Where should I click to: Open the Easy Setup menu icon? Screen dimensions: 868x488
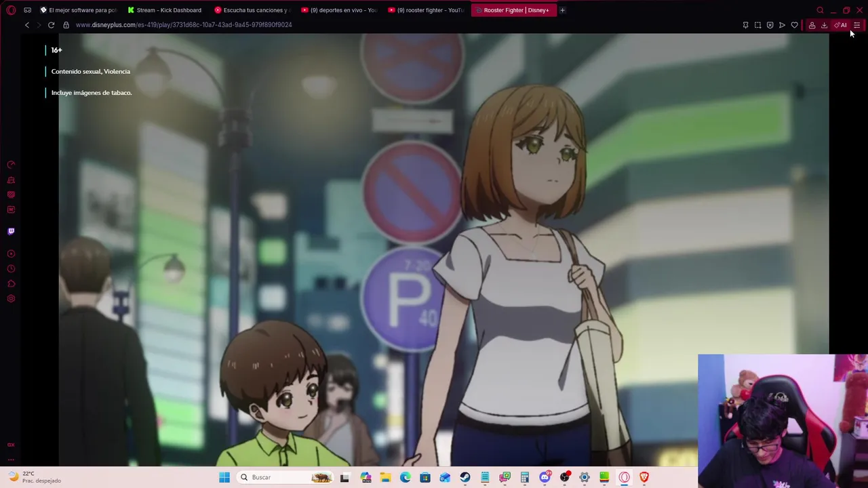point(856,25)
